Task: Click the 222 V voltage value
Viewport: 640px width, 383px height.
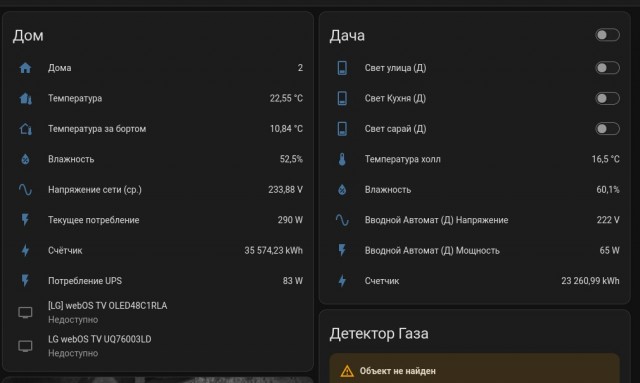Action: 608,220
